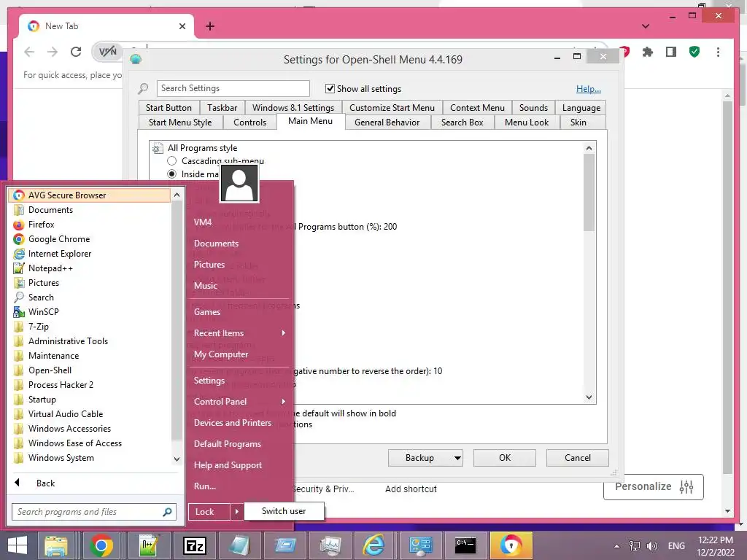
Task: Click the Cancel button
Action: click(x=578, y=458)
